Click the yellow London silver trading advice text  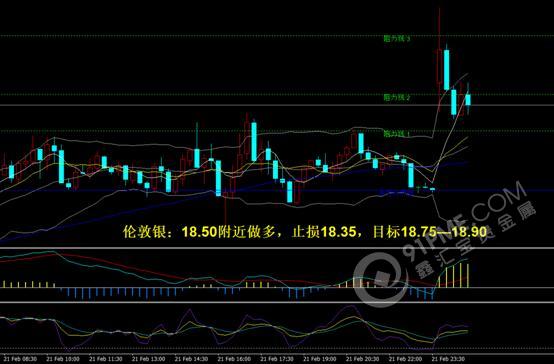[x=305, y=232]
